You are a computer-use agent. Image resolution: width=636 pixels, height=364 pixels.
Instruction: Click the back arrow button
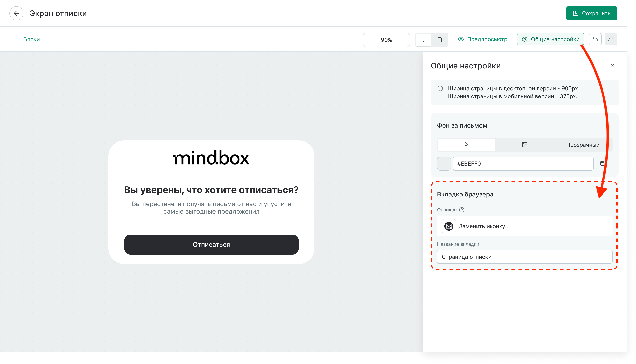[x=16, y=13]
